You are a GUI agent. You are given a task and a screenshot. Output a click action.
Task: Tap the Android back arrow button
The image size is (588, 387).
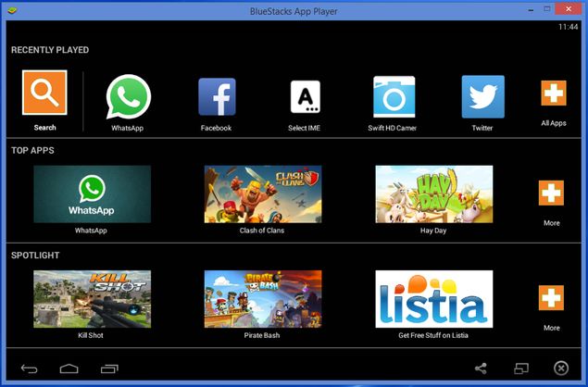[29, 368]
